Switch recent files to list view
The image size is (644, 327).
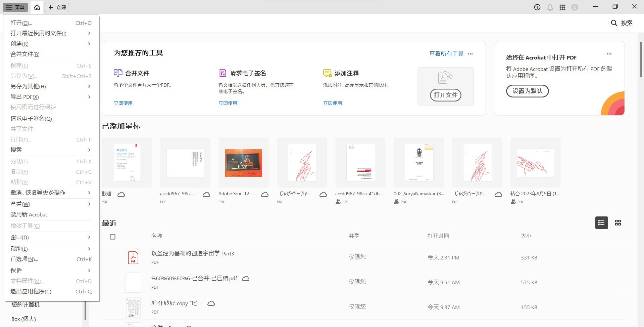pyautogui.click(x=601, y=222)
